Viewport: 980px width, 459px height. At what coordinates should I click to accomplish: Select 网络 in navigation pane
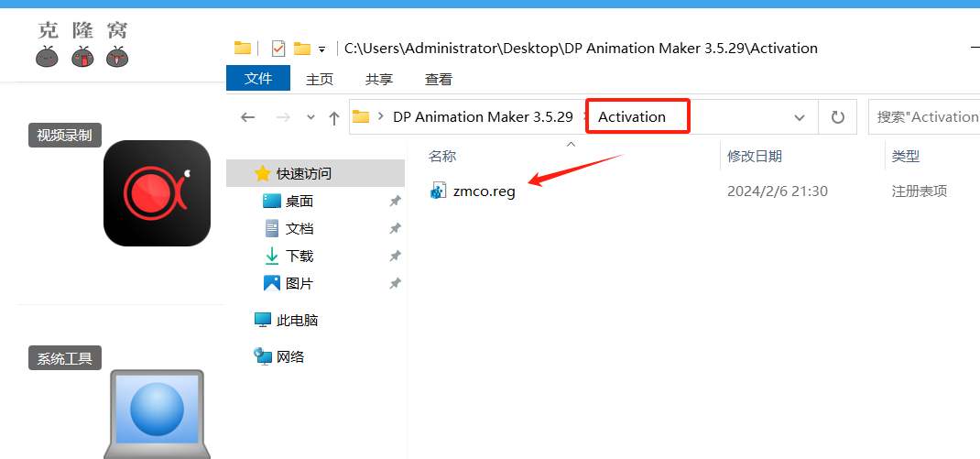290,356
